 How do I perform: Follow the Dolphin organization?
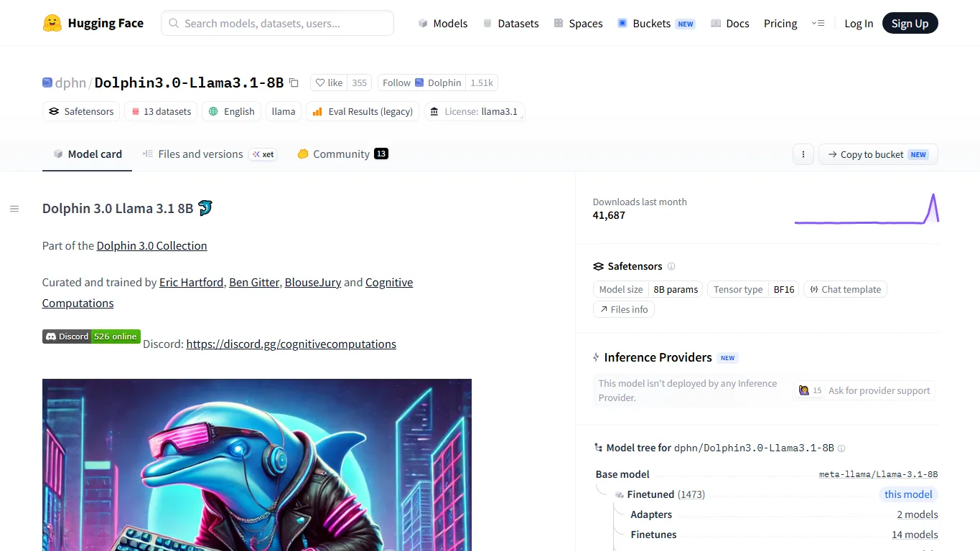coord(421,83)
